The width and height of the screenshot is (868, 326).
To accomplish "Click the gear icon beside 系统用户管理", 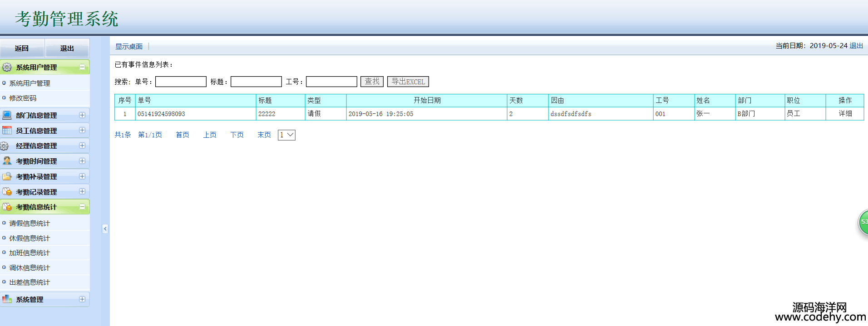I will click(7, 67).
